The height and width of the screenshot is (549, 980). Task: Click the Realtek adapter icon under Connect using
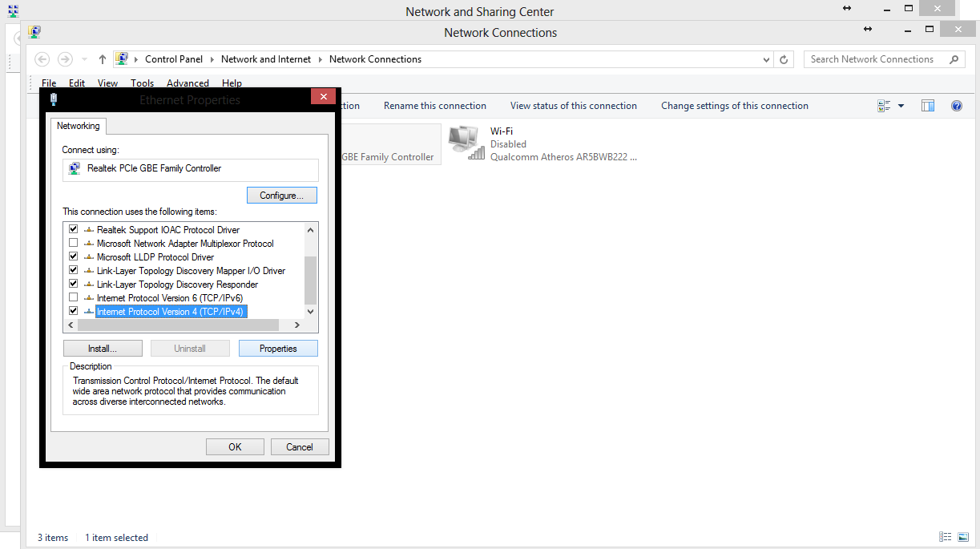tap(75, 168)
